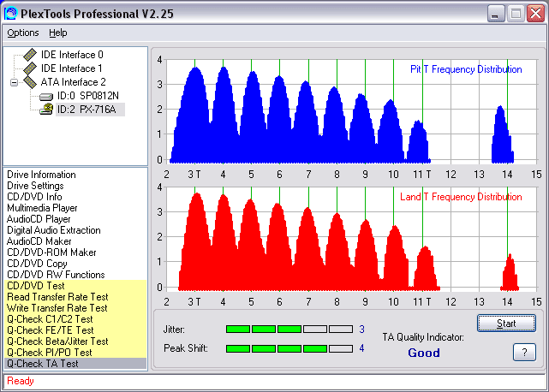Open Q-Check C1/C2 Test
The height and width of the screenshot is (392, 549).
75,319
